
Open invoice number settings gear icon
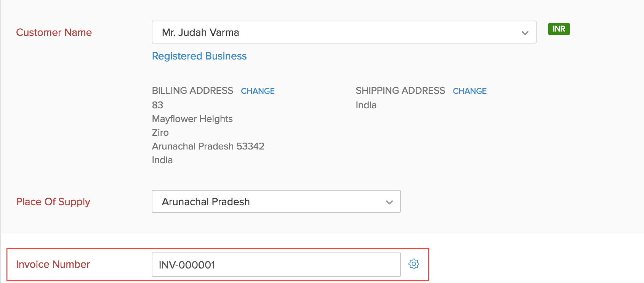[x=414, y=264]
